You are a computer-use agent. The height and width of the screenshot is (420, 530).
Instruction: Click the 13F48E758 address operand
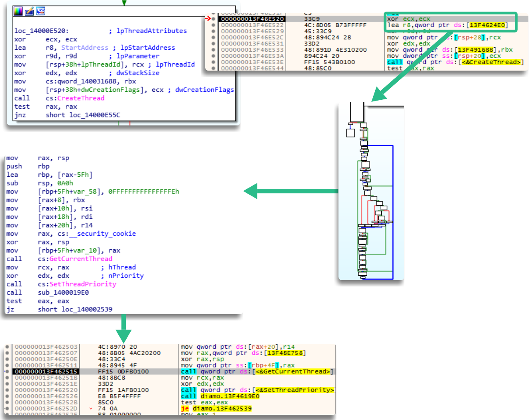[285, 353]
